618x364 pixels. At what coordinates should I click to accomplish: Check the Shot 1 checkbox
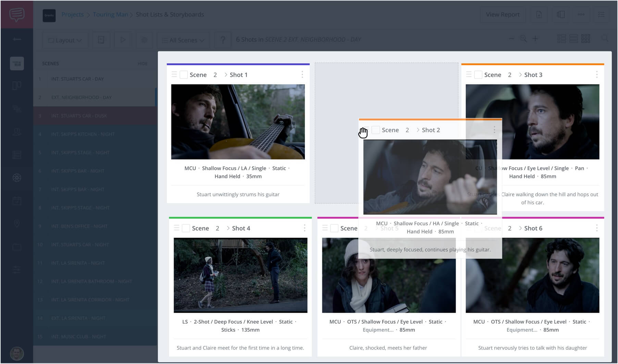[x=184, y=75]
